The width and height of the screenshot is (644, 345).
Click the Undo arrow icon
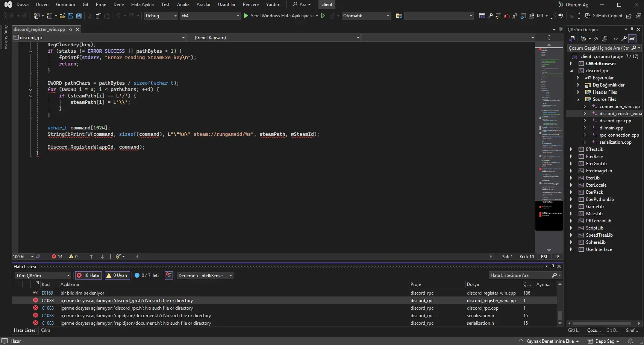pos(118,16)
